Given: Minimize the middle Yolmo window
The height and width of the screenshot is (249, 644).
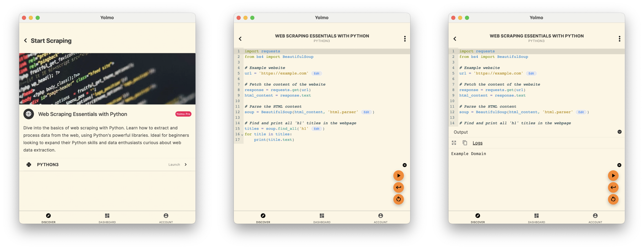Looking at the screenshot, I should [x=245, y=18].
